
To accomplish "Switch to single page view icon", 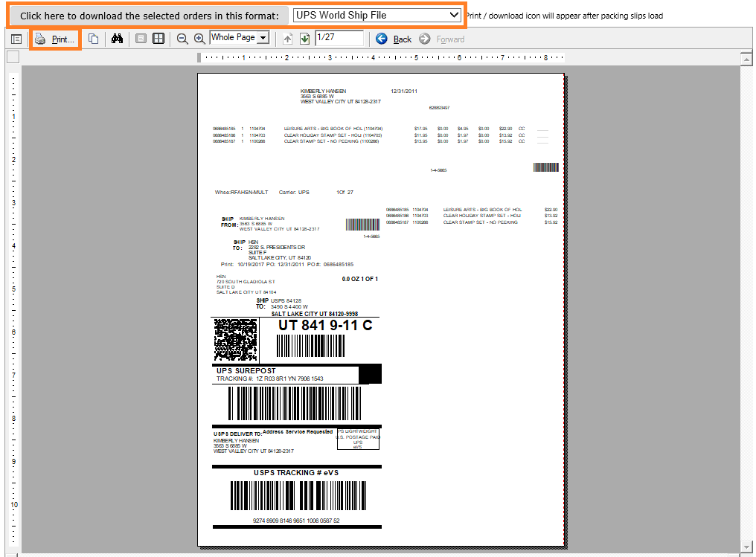I will 141,39.
